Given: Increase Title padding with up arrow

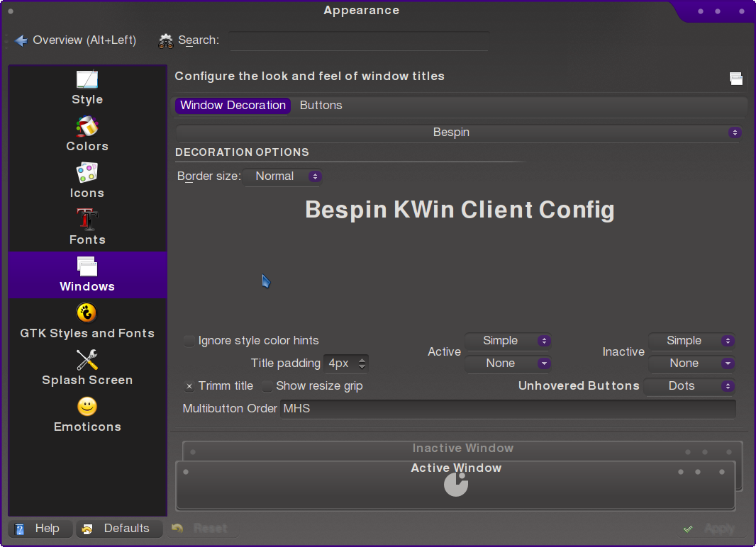Looking at the screenshot, I should click(x=362, y=360).
